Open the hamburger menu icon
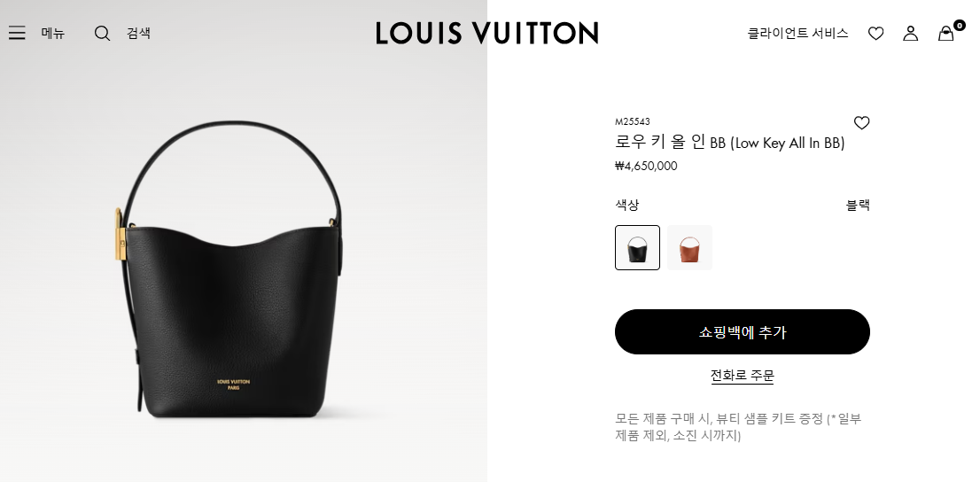 pyautogui.click(x=17, y=33)
